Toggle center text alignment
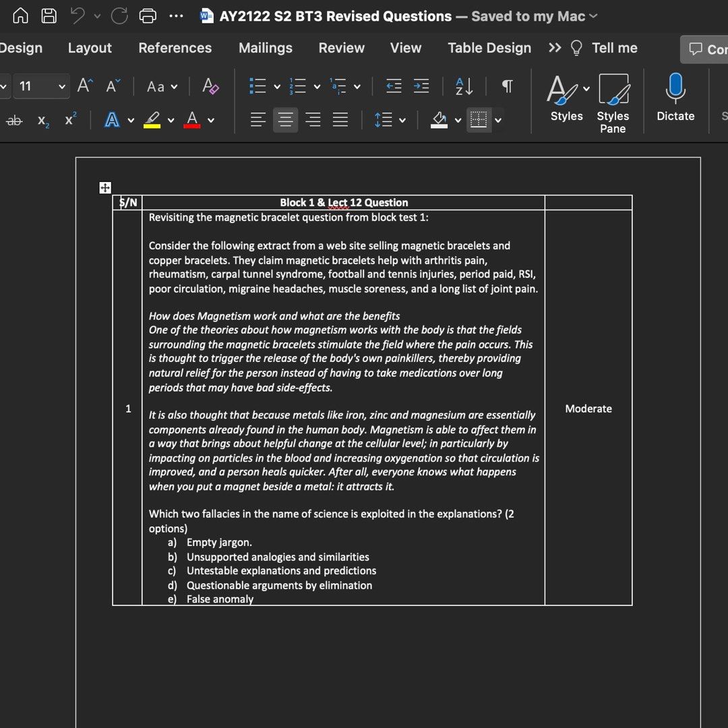 285,121
